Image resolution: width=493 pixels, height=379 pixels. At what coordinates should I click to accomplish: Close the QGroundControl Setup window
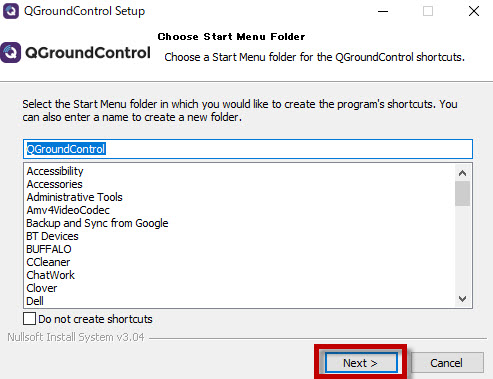pyautogui.click(x=474, y=11)
